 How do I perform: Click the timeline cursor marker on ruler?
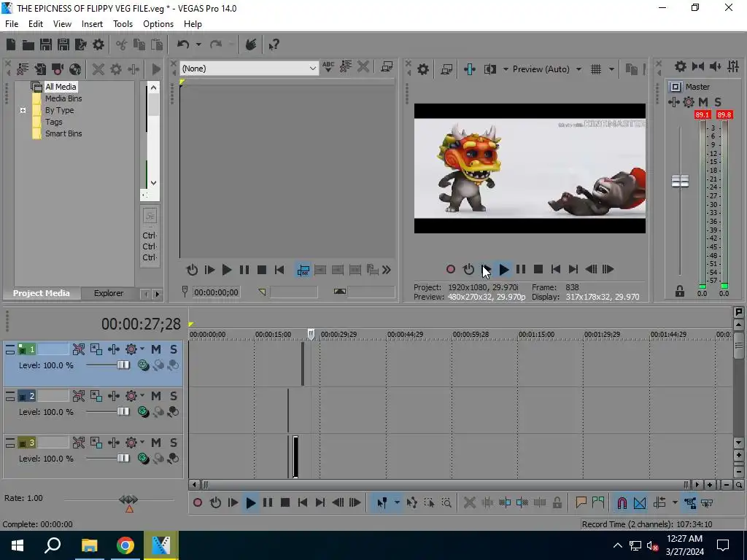pos(311,334)
